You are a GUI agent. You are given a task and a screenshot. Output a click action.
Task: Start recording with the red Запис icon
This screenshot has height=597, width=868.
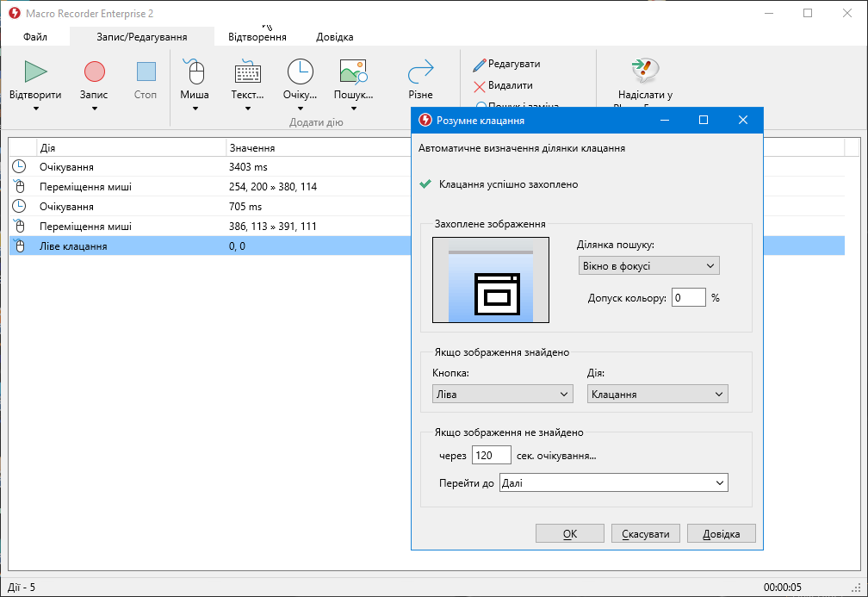(x=94, y=72)
